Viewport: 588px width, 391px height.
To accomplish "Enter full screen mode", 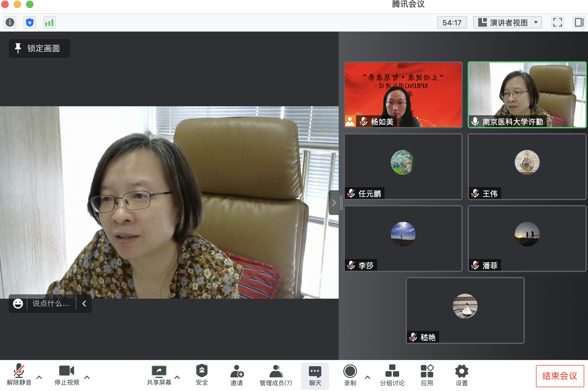I will click(557, 22).
